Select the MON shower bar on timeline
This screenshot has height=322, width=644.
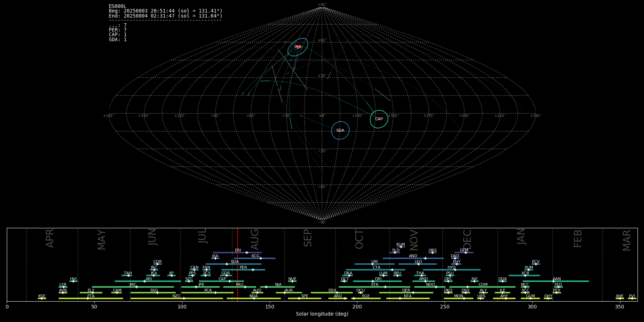pos(458,298)
